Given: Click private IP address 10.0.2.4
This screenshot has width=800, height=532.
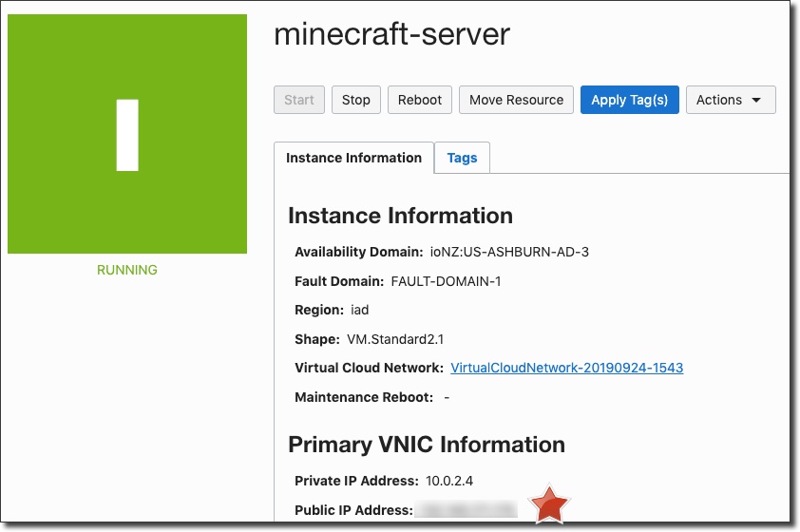Looking at the screenshot, I should click(449, 481).
